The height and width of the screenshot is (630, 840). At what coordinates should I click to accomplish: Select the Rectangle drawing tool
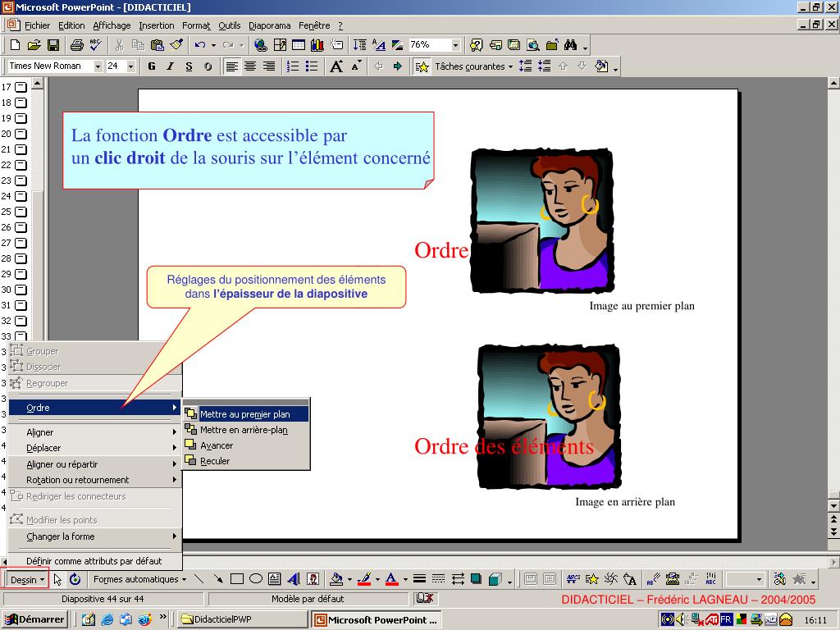[x=237, y=579]
